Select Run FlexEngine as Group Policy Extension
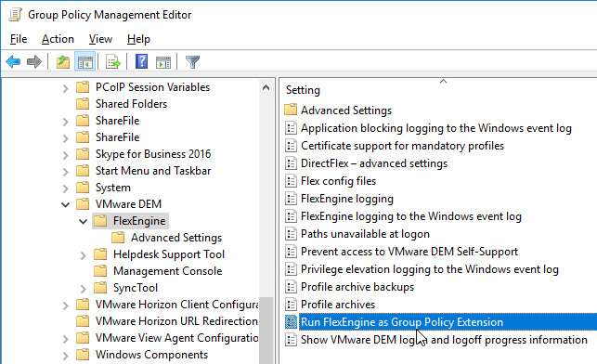597x364 pixels. click(x=402, y=322)
